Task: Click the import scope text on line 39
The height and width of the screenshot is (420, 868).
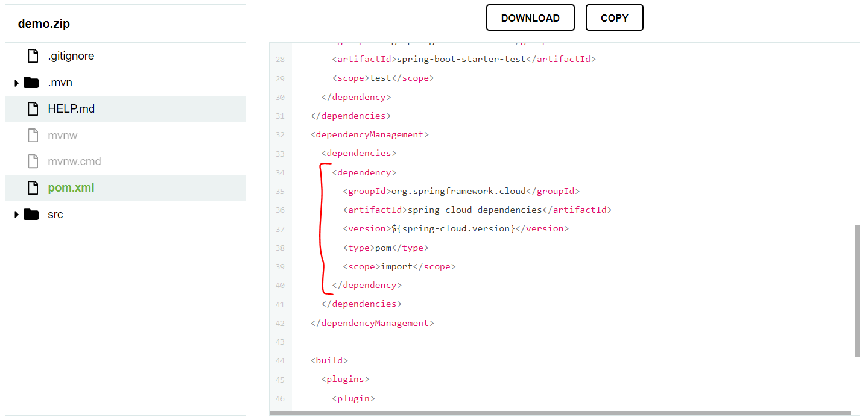Action: pyautogui.click(x=397, y=266)
